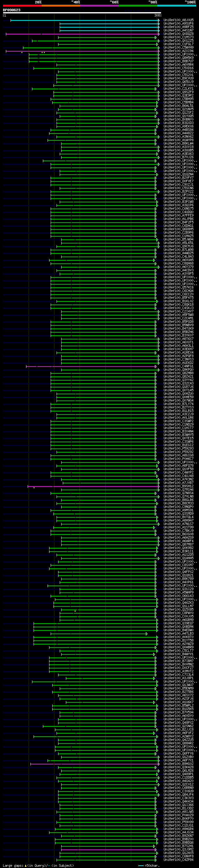The width and height of the screenshot is (199, 868).
Task: Click the cyan ~100% identity legend segment
Action: [177, 6]
